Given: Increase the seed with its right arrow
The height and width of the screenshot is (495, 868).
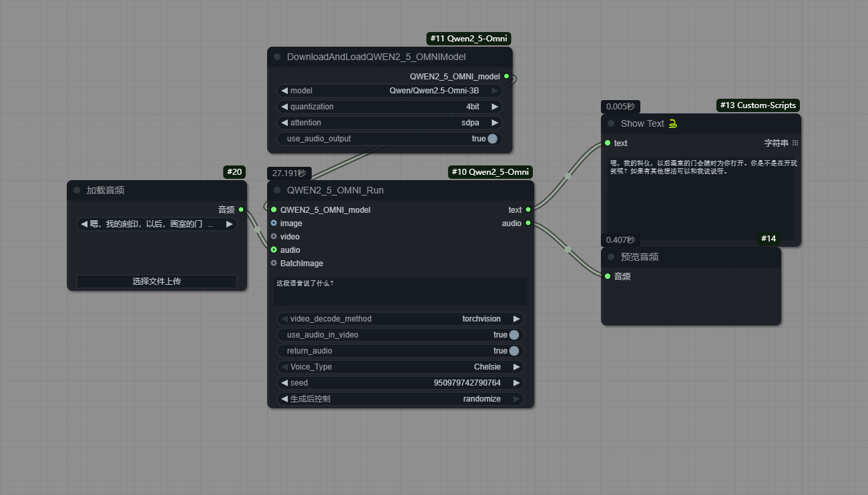Looking at the screenshot, I should coord(516,383).
